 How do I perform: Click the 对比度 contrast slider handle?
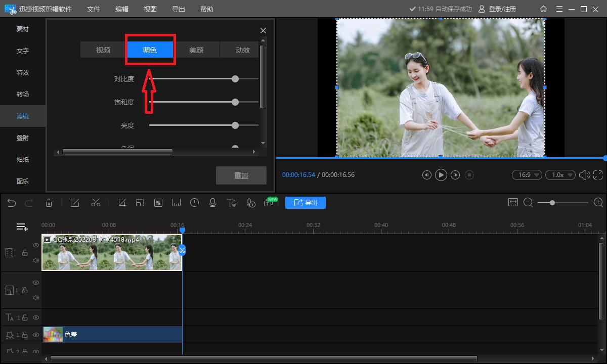(235, 79)
